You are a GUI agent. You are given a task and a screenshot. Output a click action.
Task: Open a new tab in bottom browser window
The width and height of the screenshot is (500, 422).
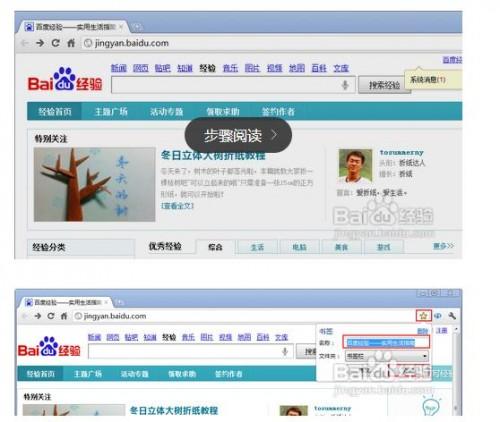pyautogui.click(x=119, y=302)
